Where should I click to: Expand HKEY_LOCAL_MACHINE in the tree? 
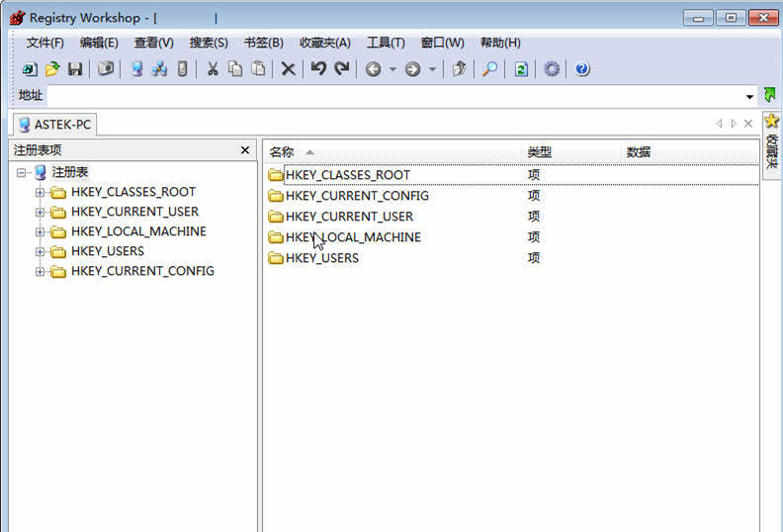[x=40, y=231]
